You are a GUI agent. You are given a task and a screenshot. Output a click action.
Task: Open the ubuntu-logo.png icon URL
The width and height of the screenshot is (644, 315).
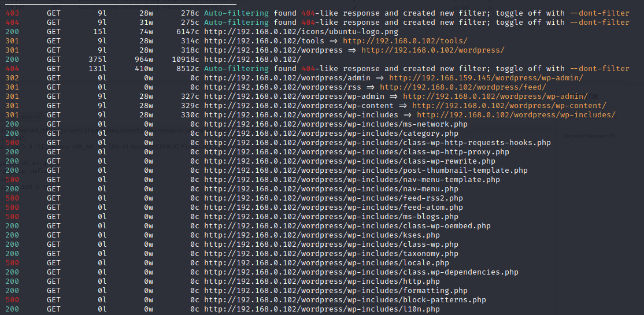301,32
